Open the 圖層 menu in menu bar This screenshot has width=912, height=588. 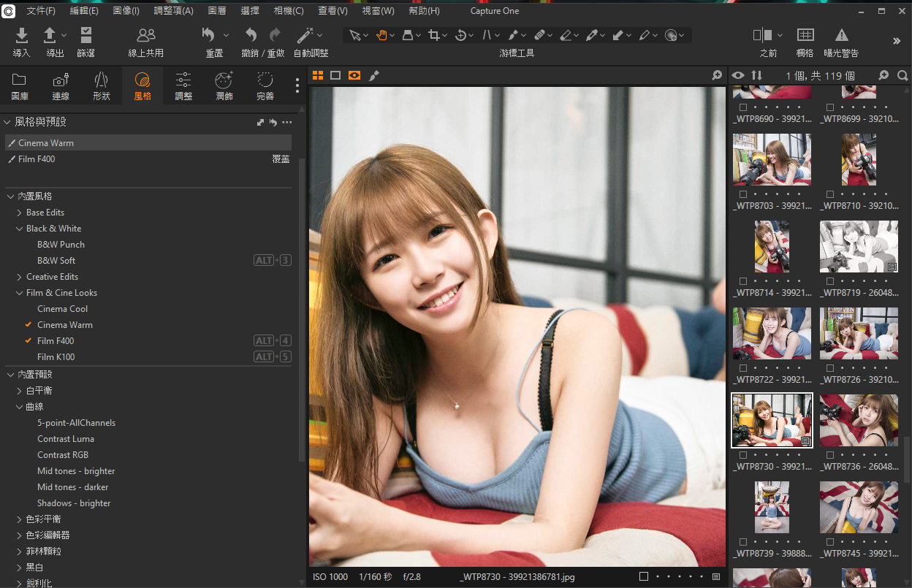pyautogui.click(x=217, y=11)
